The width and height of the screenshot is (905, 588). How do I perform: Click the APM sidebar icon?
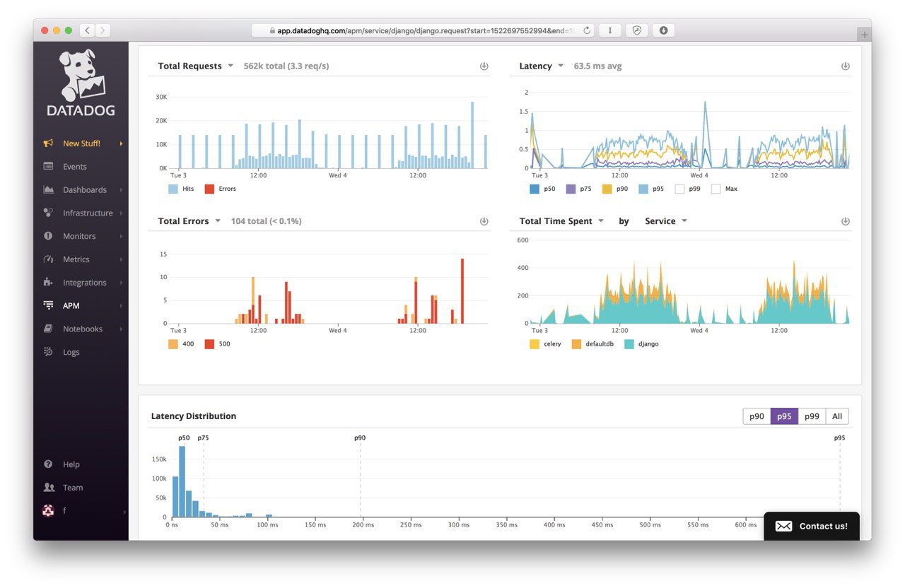[x=48, y=305]
